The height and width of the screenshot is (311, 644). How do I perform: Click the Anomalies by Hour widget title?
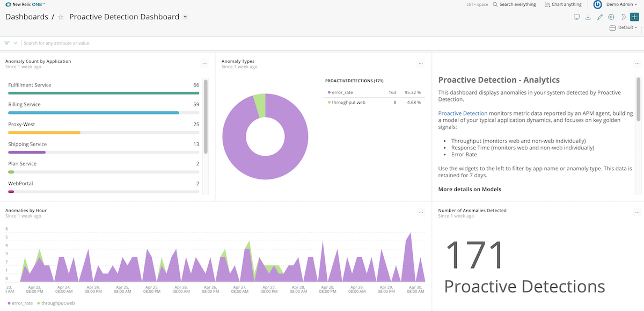tap(26, 210)
